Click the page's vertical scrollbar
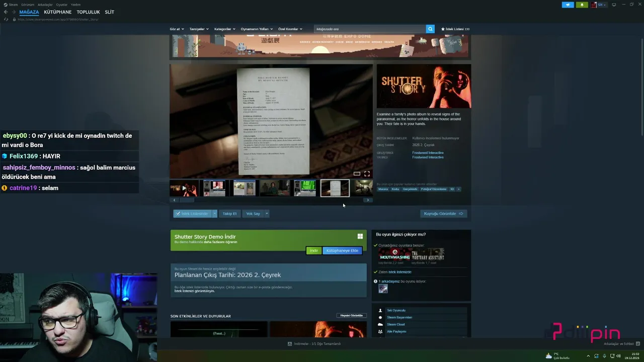Image resolution: width=644 pixels, height=362 pixels. coord(641,86)
